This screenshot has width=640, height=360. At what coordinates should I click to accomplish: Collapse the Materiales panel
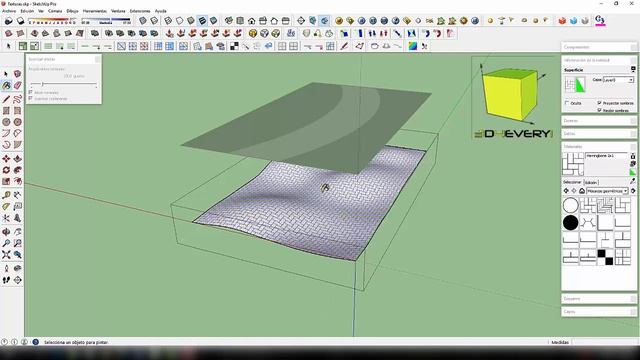[599, 146]
